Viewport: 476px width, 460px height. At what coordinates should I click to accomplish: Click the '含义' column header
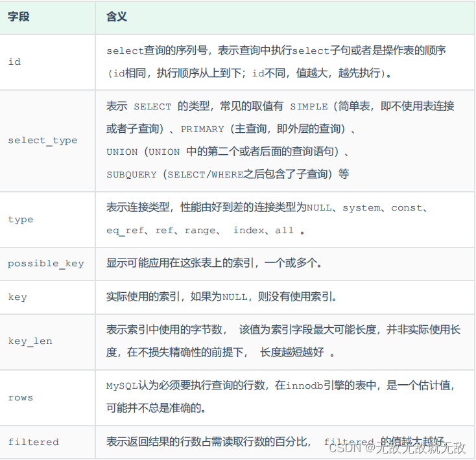click(x=285, y=17)
